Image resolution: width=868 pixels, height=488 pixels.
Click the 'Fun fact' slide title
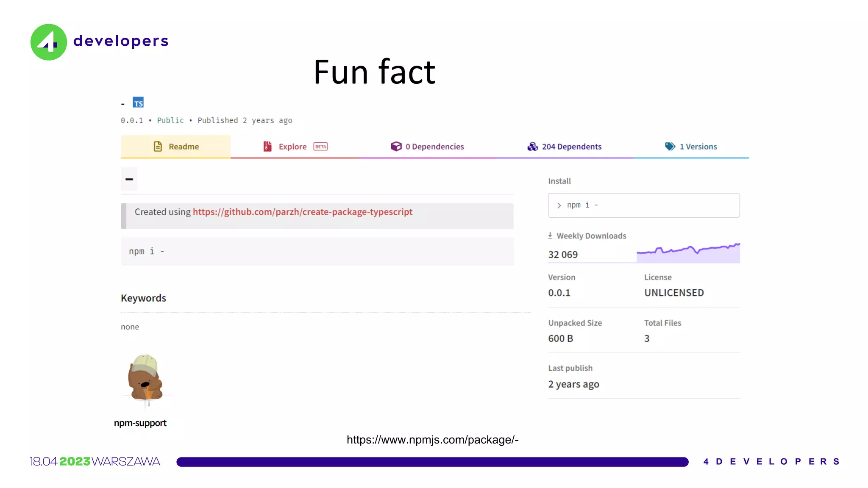tap(374, 72)
